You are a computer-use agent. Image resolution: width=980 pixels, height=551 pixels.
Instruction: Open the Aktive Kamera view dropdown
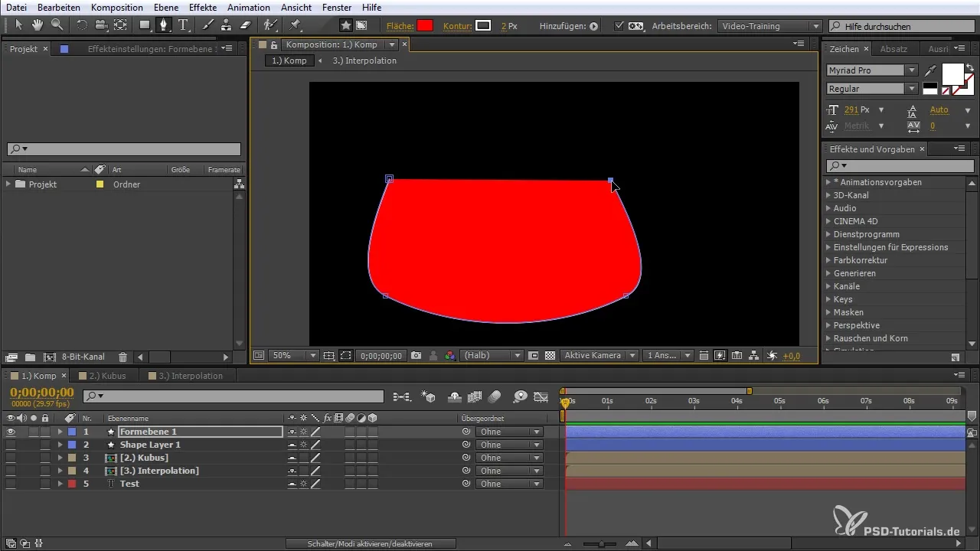[599, 356]
